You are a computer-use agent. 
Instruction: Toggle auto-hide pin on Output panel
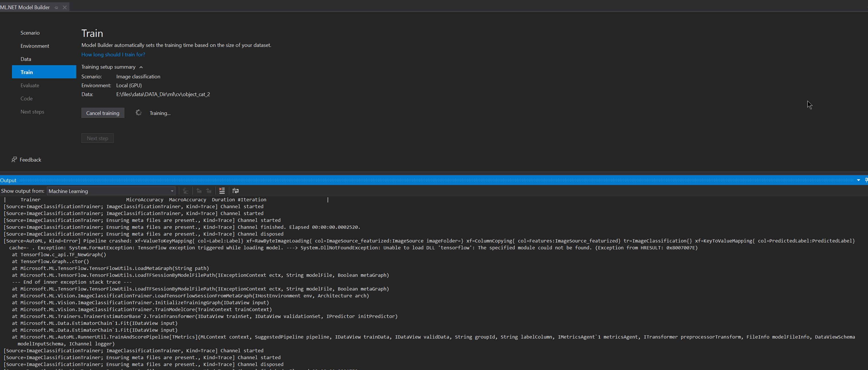point(866,180)
